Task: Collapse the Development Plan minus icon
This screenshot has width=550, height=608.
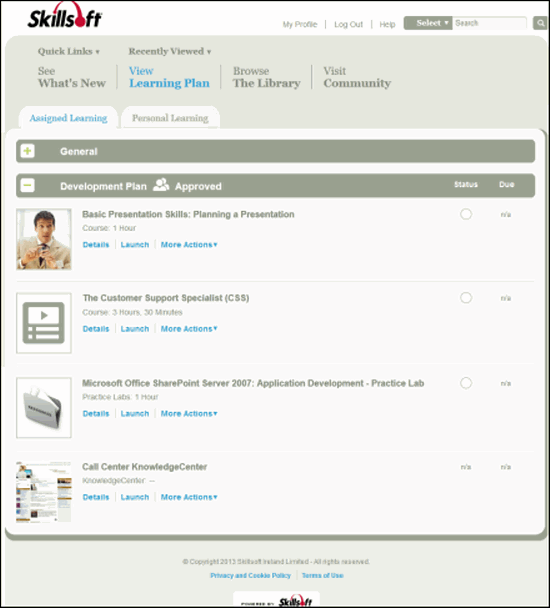Action: click(28, 185)
